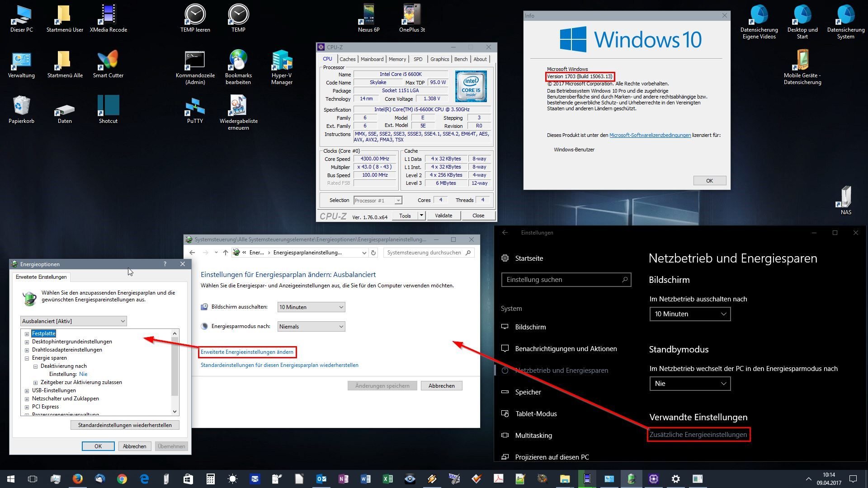Select Bildschirm in Settings sidebar

(530, 327)
